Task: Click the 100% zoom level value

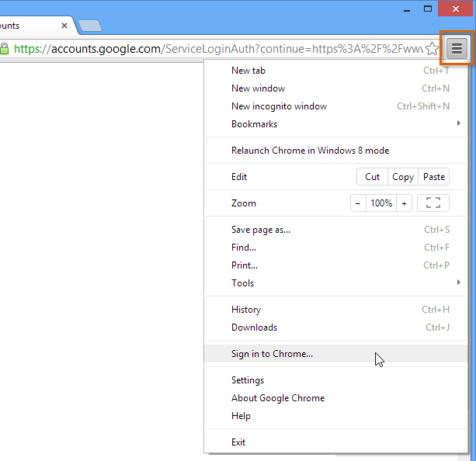Action: [381, 203]
